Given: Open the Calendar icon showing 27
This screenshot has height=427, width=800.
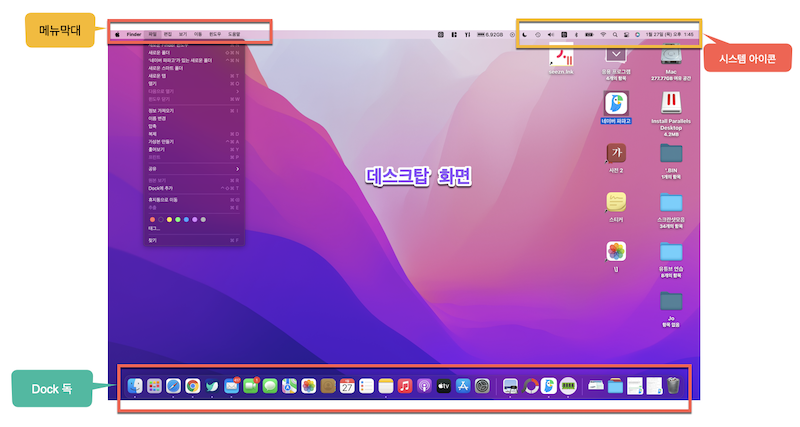Looking at the screenshot, I should point(347,386).
